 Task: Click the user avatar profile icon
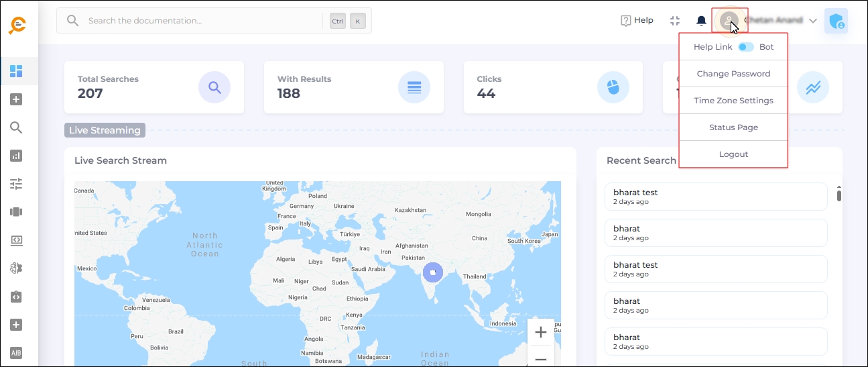tap(729, 21)
